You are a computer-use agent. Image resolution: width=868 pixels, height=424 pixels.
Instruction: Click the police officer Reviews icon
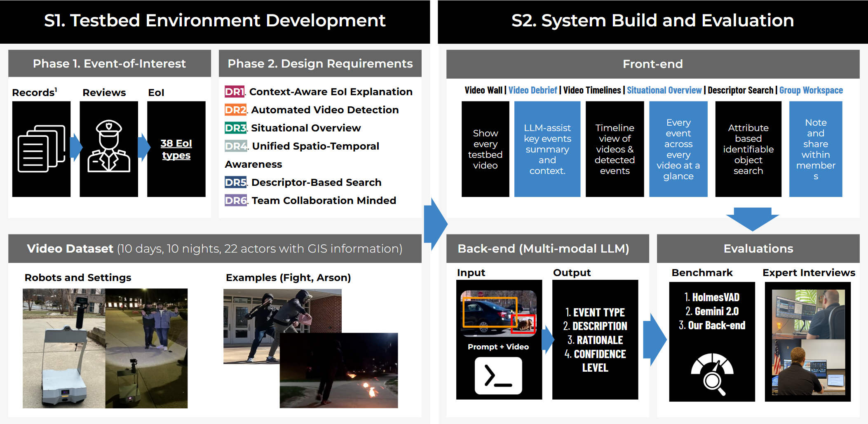click(x=109, y=146)
